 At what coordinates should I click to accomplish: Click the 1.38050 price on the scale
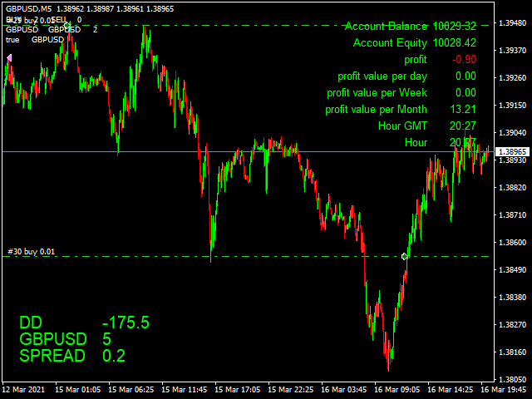(512, 380)
